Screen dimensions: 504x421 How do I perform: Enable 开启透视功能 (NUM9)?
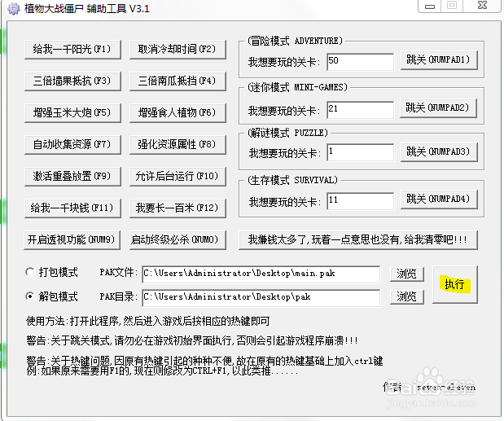pyautogui.click(x=72, y=239)
